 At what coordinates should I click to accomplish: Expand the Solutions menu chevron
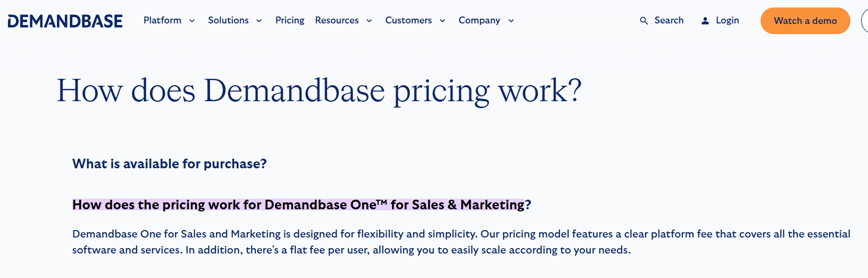click(x=259, y=21)
